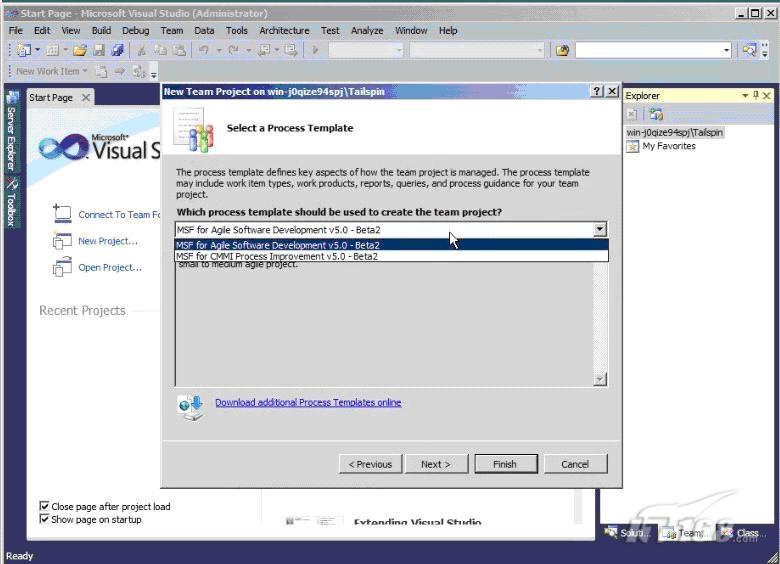The width and height of the screenshot is (780, 564).
Task: Click the Undo arrow icon
Action: coord(203,50)
